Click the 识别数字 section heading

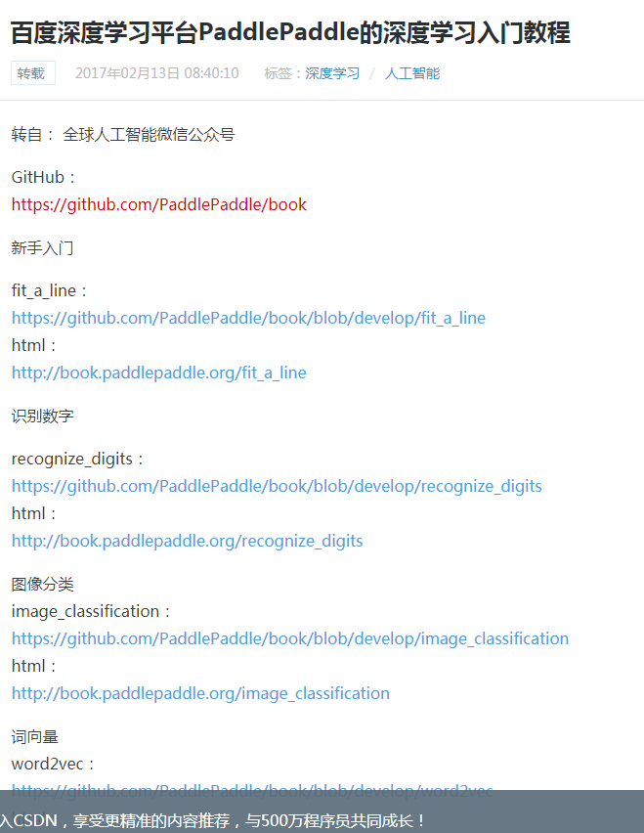click(42, 416)
